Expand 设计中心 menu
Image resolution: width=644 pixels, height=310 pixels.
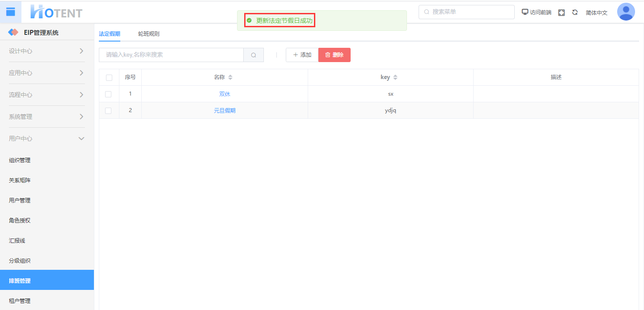tap(47, 51)
